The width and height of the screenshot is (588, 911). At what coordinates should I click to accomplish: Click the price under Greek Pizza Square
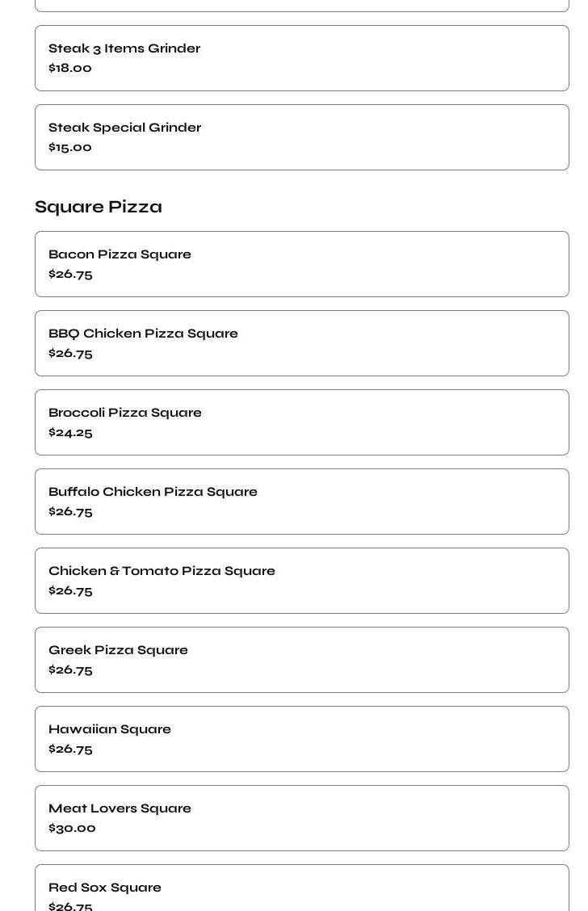coord(70,670)
